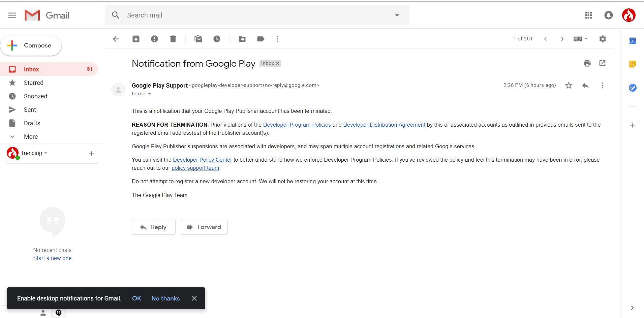The image size is (644, 318).
Task: Open the Google apps grid
Action: pyautogui.click(x=588, y=15)
